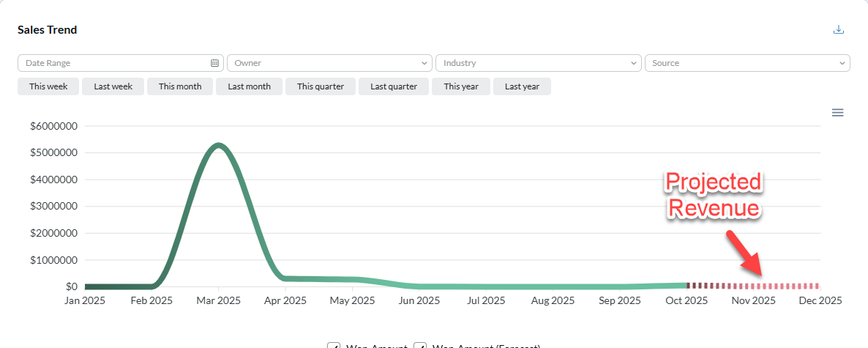Screen dimensions: 868x348
Task: Click the calendar icon in Date Range
Action: point(214,64)
